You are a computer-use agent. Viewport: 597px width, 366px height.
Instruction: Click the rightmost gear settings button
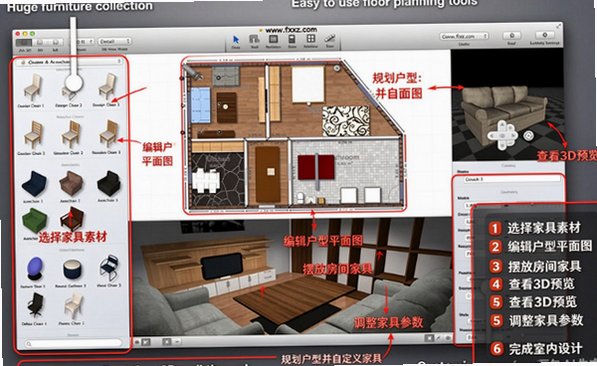click(x=545, y=35)
